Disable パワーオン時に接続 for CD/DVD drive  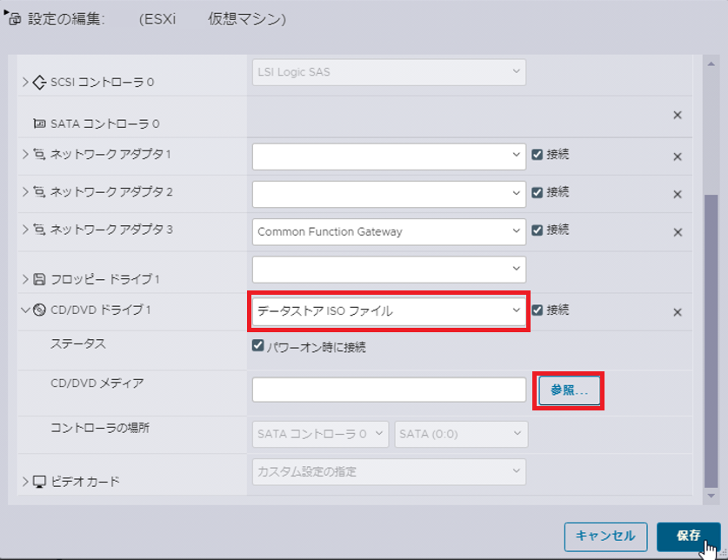pos(258,345)
